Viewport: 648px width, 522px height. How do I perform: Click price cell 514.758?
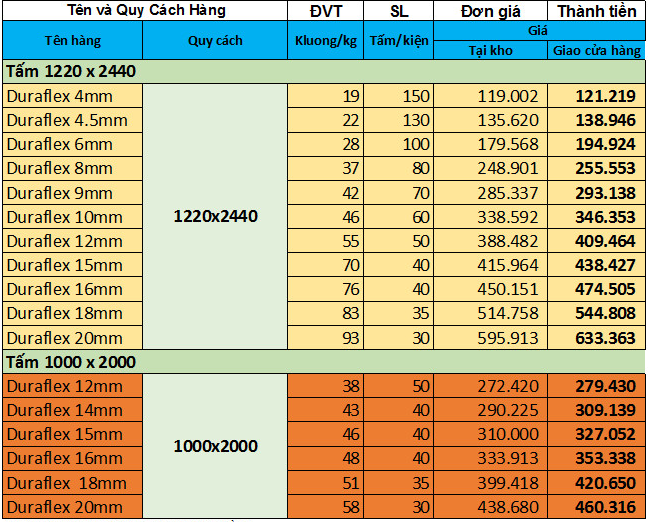pos(491,313)
